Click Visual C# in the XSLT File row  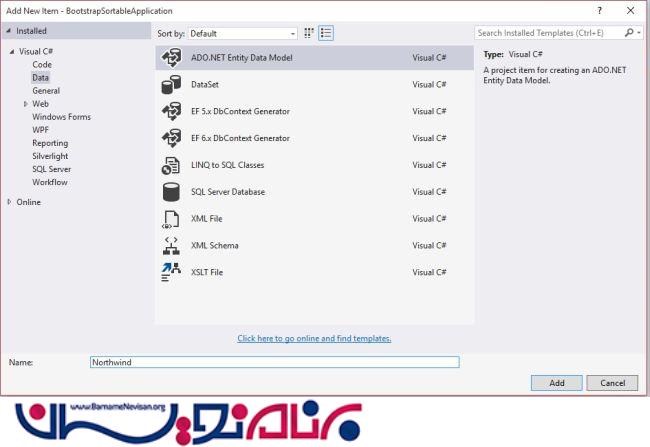click(429, 272)
